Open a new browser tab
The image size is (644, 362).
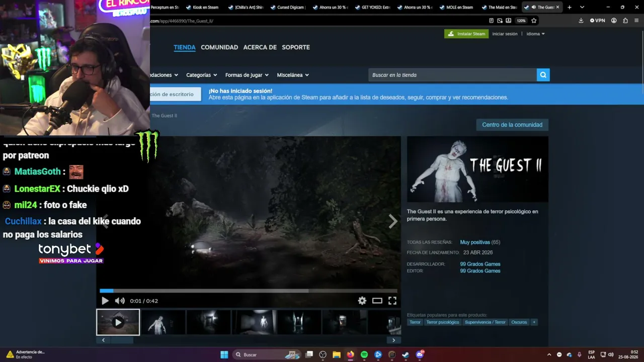coord(570,7)
